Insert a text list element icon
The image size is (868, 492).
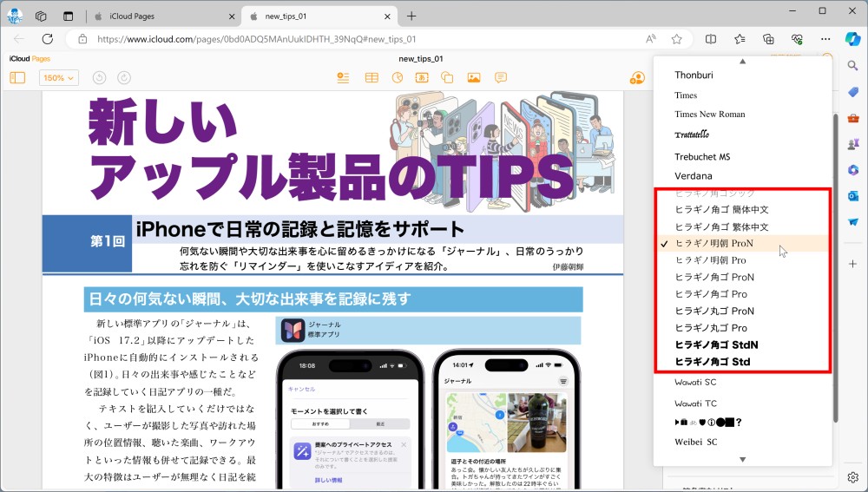(343, 77)
